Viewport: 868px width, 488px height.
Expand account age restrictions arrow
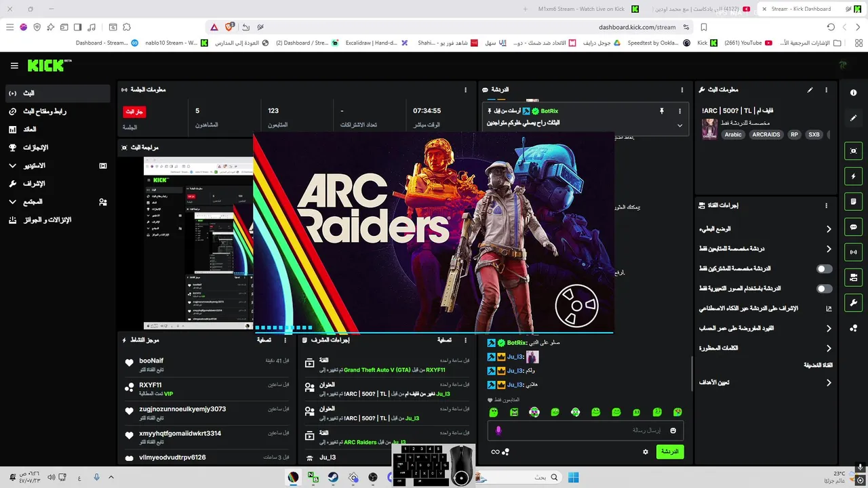click(x=828, y=329)
